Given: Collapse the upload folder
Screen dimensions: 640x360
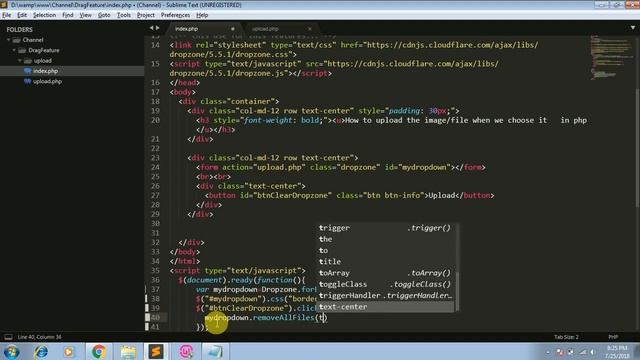Looking at the screenshot, I should point(20,60).
